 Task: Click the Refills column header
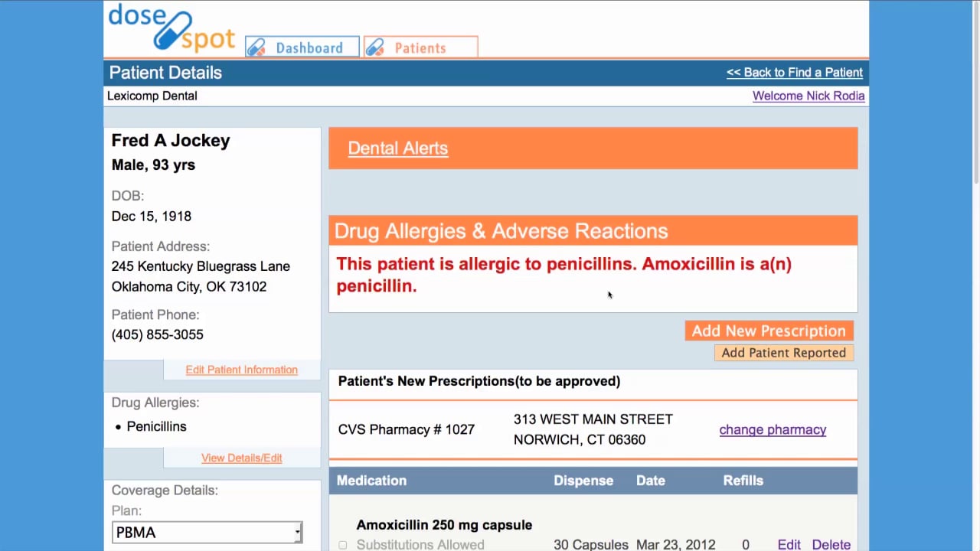pos(743,481)
